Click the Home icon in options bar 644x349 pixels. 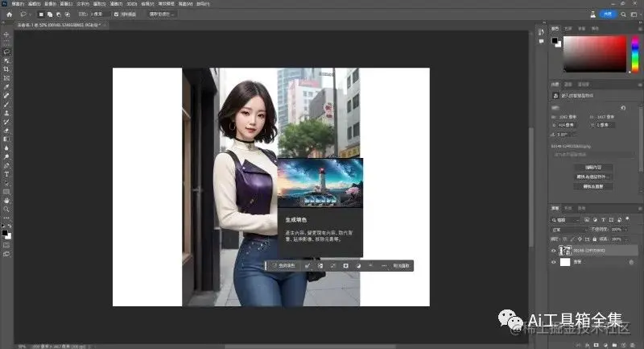pyautogui.click(x=10, y=14)
